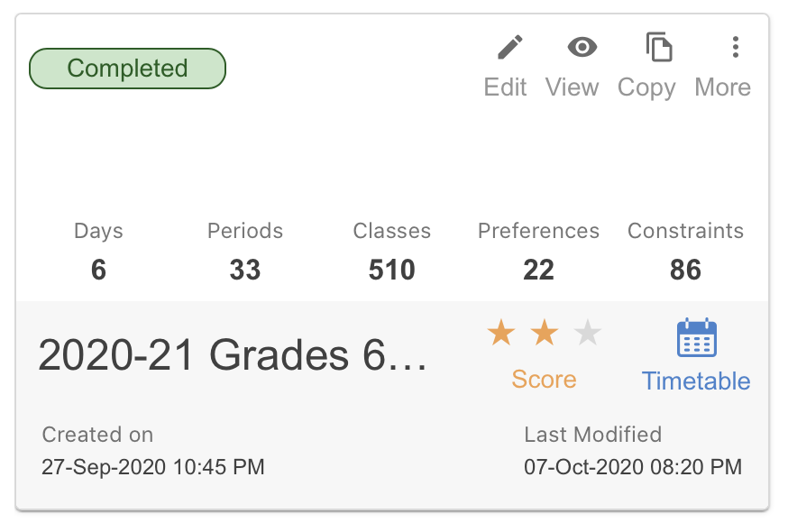Click the Copy text label
Image resolution: width=788 pixels, height=532 pixels.
(646, 88)
